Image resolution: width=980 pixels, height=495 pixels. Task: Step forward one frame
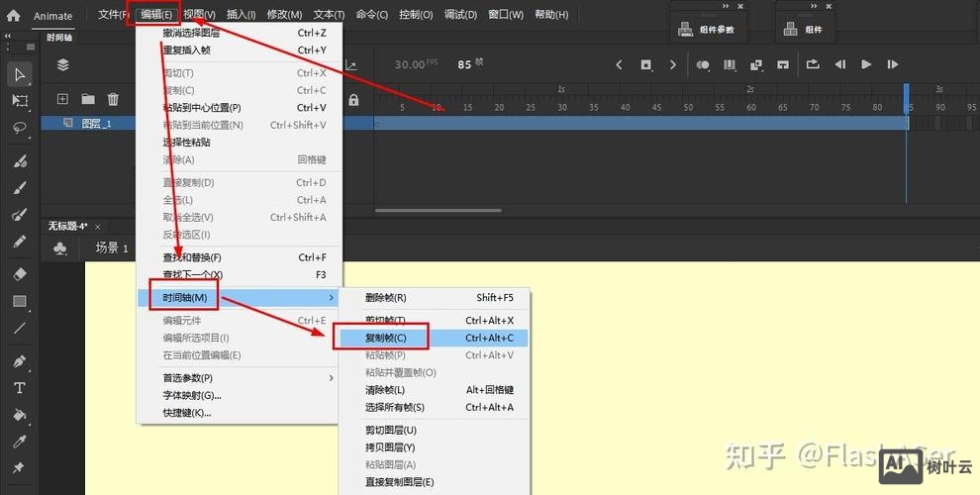point(893,64)
